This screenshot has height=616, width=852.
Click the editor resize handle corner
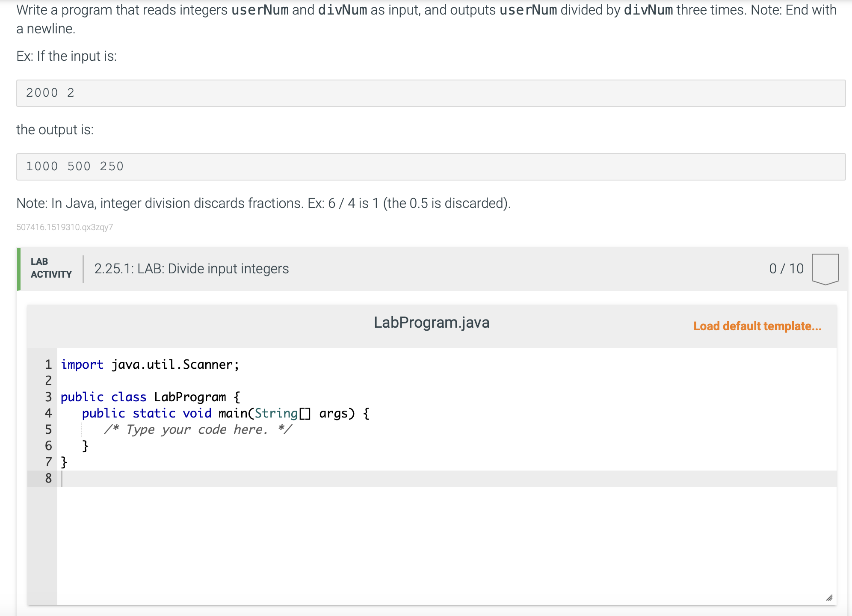[829, 598]
